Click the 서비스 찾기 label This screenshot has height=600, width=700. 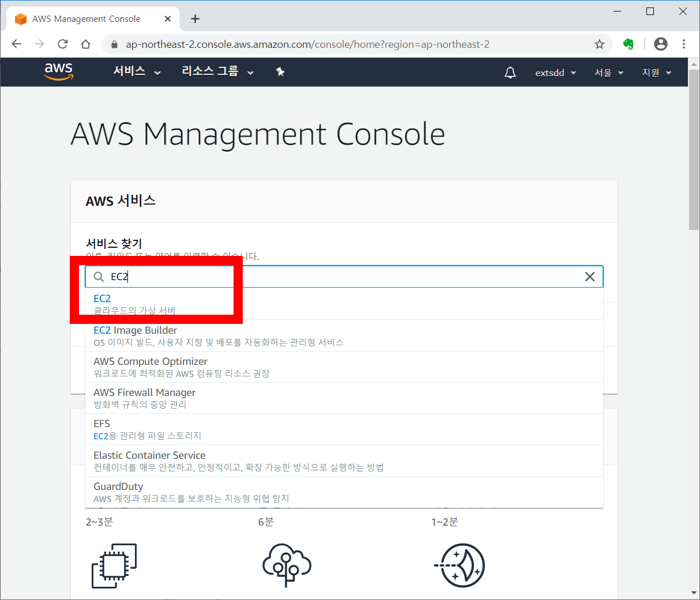click(114, 243)
